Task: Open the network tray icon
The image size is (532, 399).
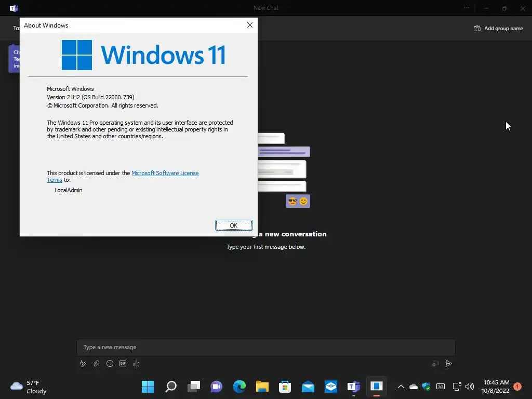Action: tap(457, 387)
